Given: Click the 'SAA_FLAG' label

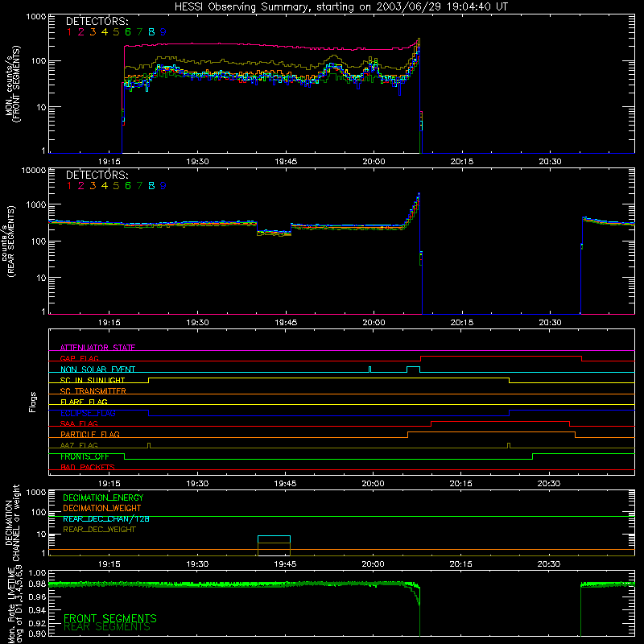Looking at the screenshot, I should pos(79,423).
